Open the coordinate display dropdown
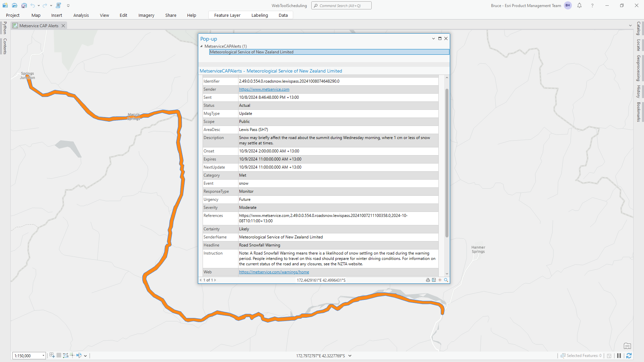The image size is (644, 362). click(x=350, y=356)
